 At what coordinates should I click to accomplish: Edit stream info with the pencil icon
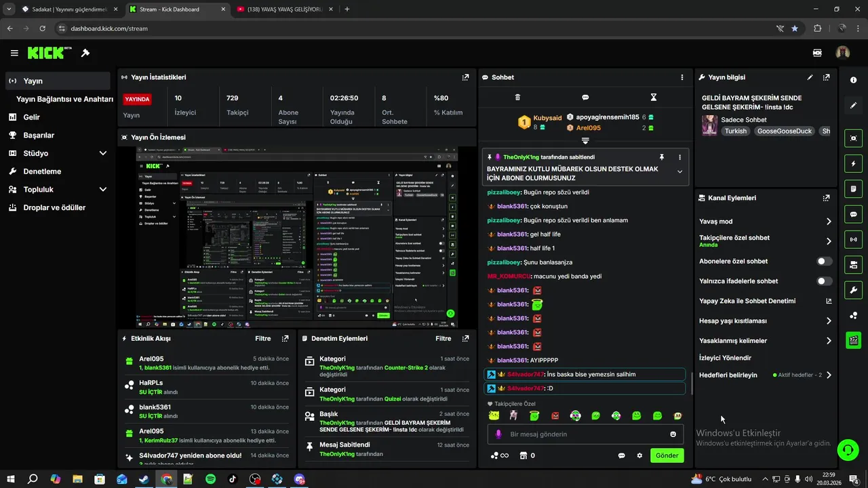(810, 77)
